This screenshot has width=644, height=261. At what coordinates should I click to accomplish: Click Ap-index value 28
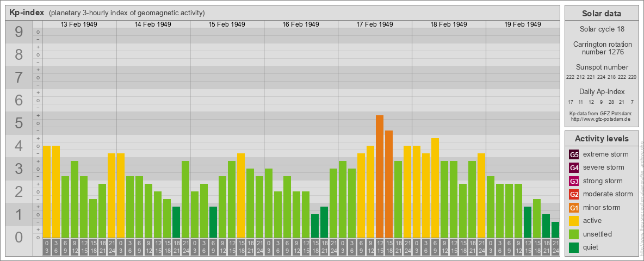click(611, 102)
